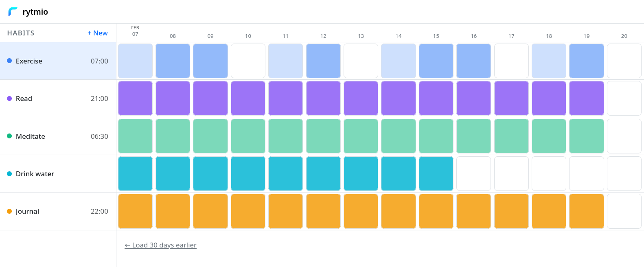Select the orange dot icon beside Journal
644x267 pixels.
point(9,211)
